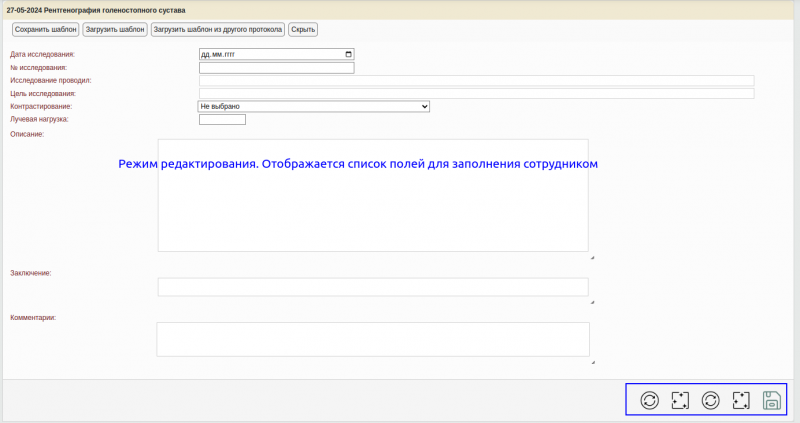Click the Исследование проводил text field
The height and width of the screenshot is (423, 800).
tap(476, 81)
